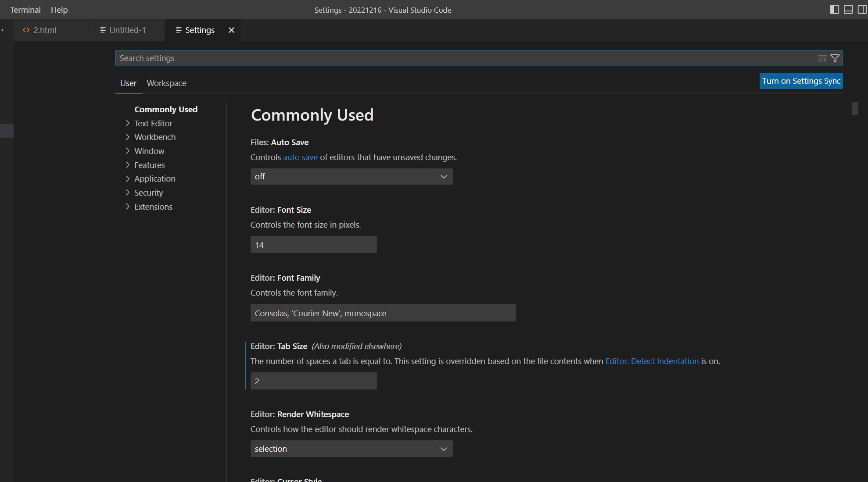Clear settings search input icon

click(822, 58)
